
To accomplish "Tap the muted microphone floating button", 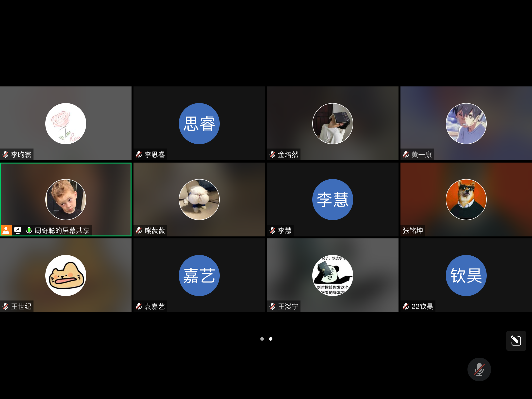I will coord(479,369).
